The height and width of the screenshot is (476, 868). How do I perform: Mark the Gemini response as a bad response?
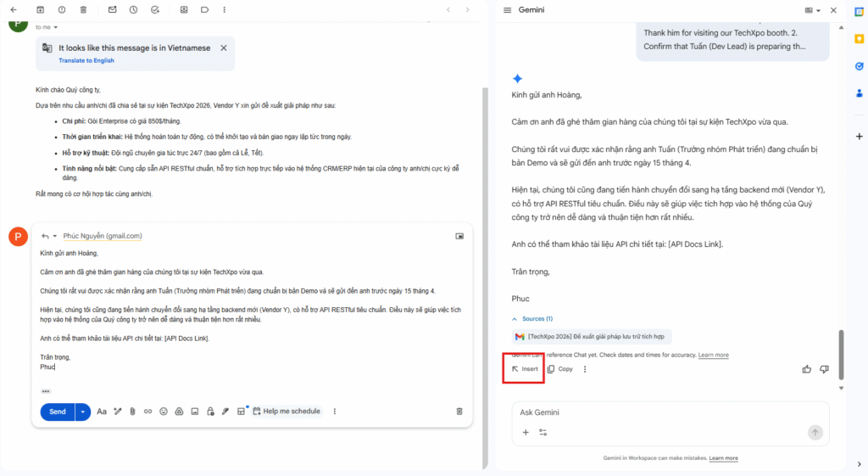[x=824, y=369]
